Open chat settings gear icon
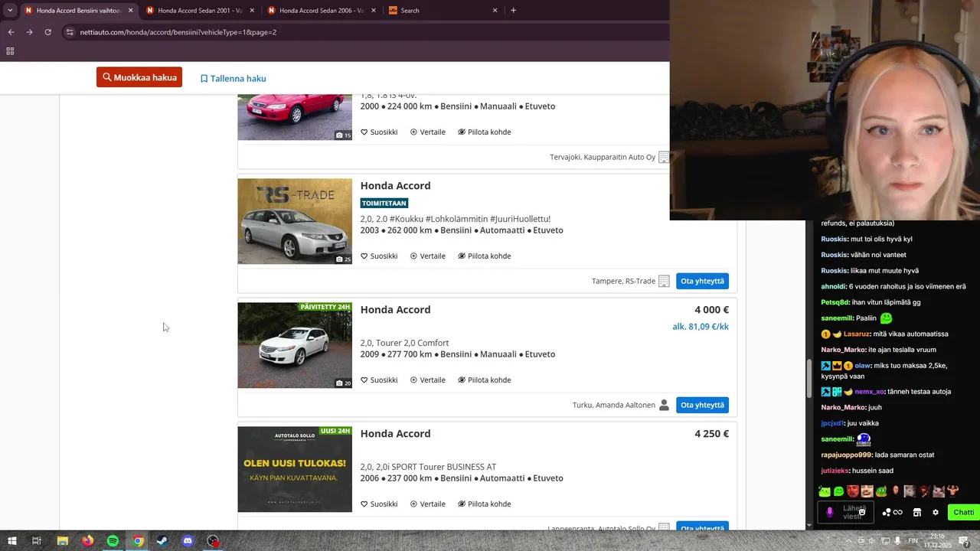980x551 pixels. 935,512
